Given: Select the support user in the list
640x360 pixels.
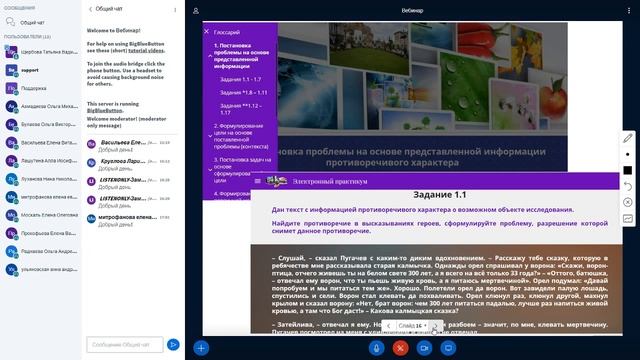Looking at the screenshot, I should point(41,70).
